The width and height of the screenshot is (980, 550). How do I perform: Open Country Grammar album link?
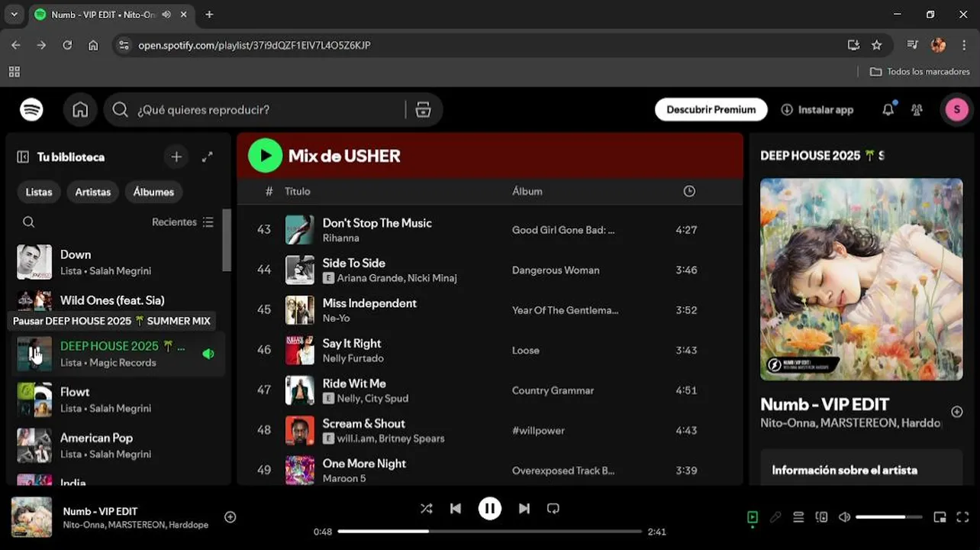(553, 391)
